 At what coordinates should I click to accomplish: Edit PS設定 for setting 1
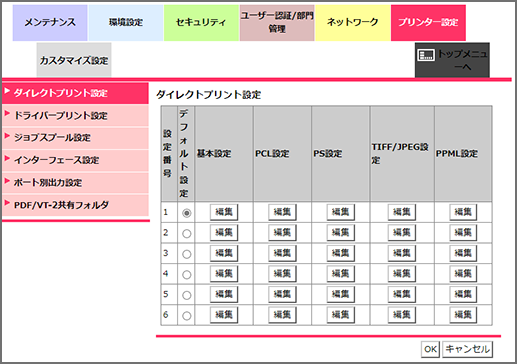pyautogui.click(x=340, y=212)
